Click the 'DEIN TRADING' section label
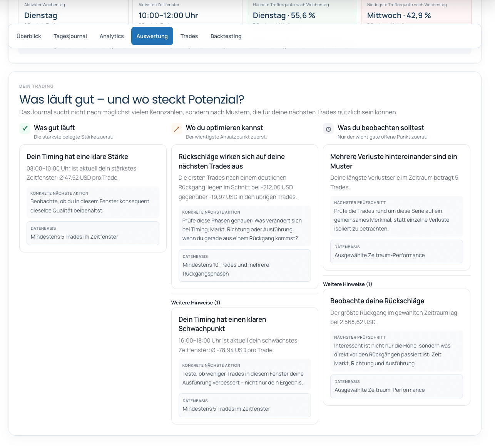Screen dimensions: 495x448 pos(37,86)
